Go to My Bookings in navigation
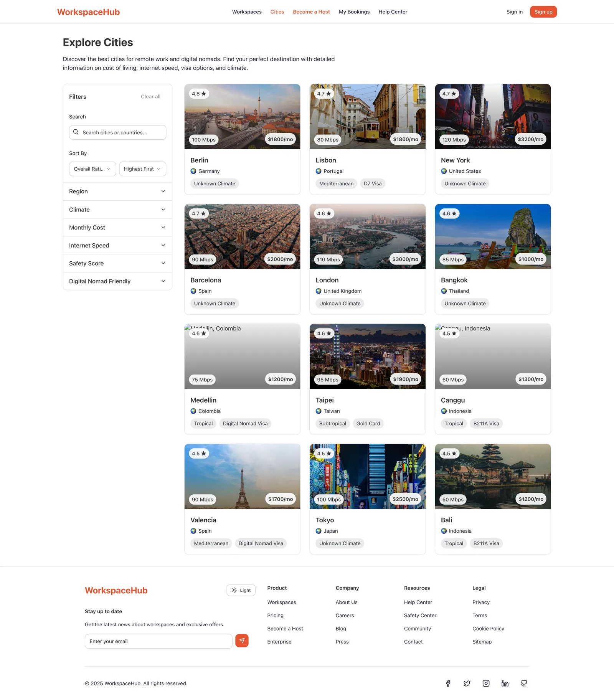 [x=354, y=12]
